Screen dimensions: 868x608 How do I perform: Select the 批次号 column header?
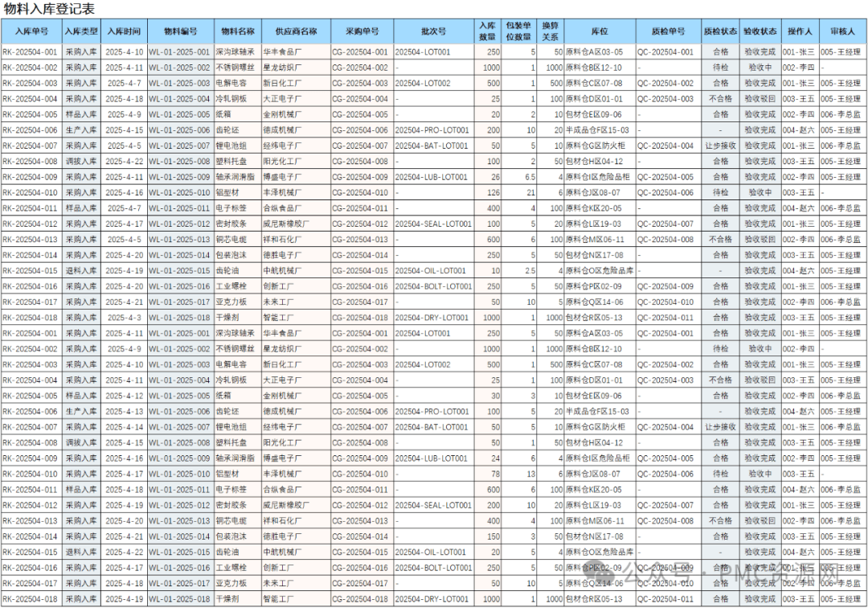[433, 31]
